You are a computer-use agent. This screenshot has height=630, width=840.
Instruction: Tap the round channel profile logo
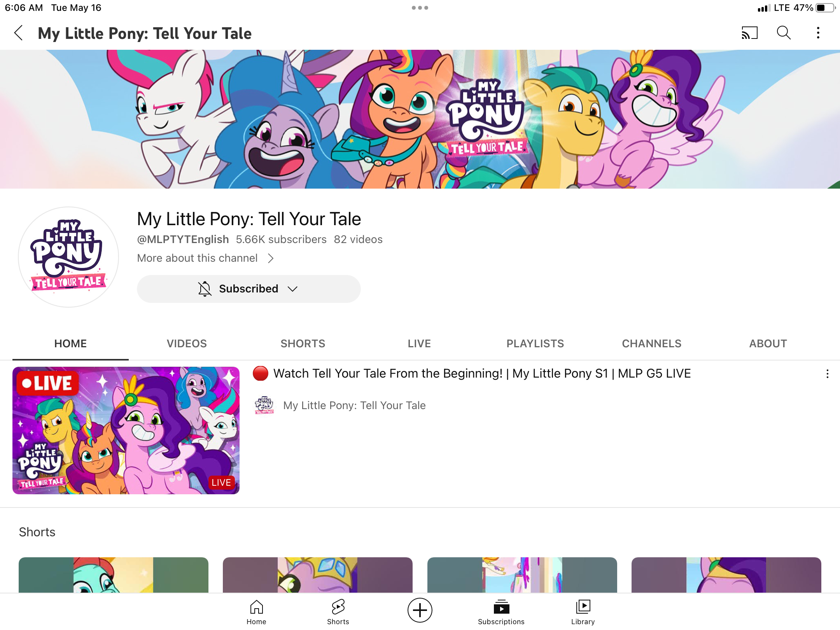(68, 257)
